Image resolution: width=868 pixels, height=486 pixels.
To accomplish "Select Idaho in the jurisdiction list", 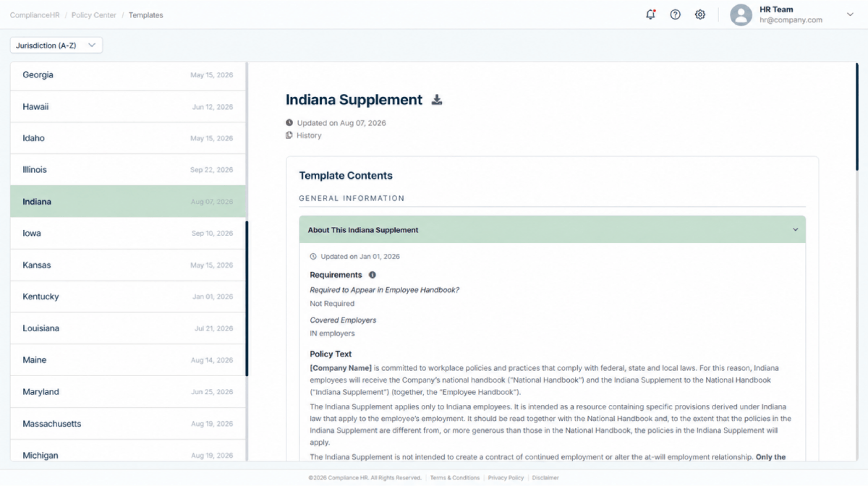I will [128, 138].
